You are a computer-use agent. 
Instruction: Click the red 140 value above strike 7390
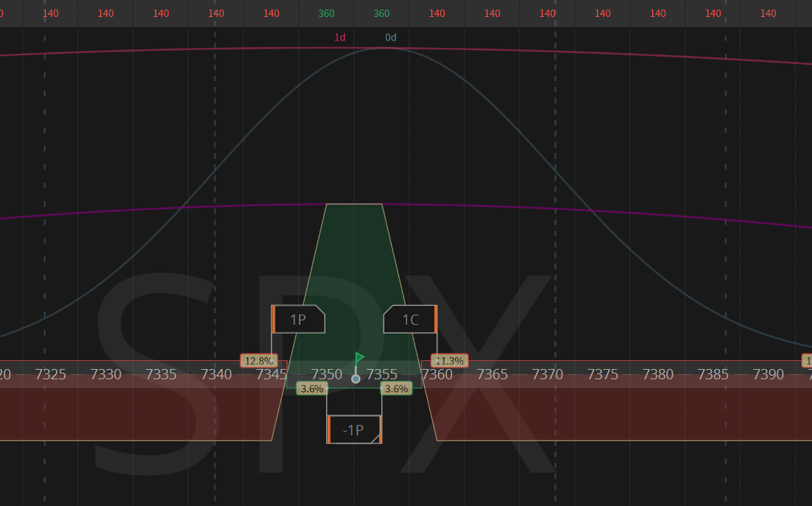coord(768,13)
